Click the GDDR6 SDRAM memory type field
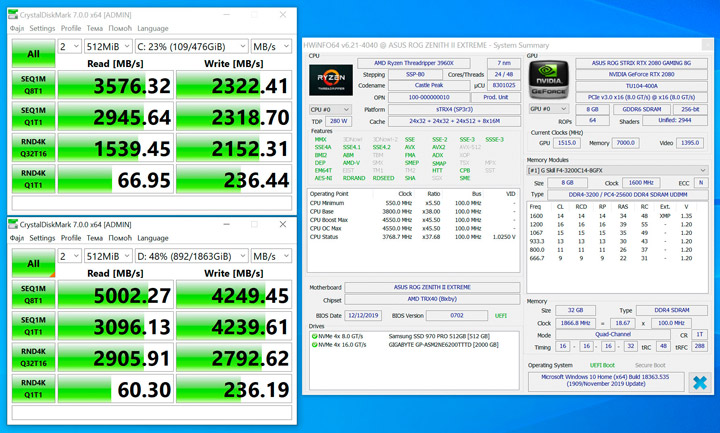720x433 pixels. 642,109
